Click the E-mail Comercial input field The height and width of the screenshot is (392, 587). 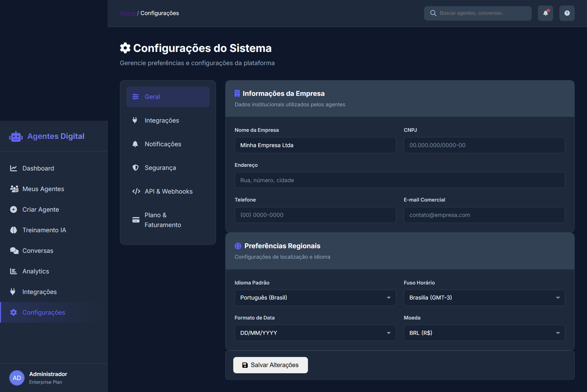(484, 215)
